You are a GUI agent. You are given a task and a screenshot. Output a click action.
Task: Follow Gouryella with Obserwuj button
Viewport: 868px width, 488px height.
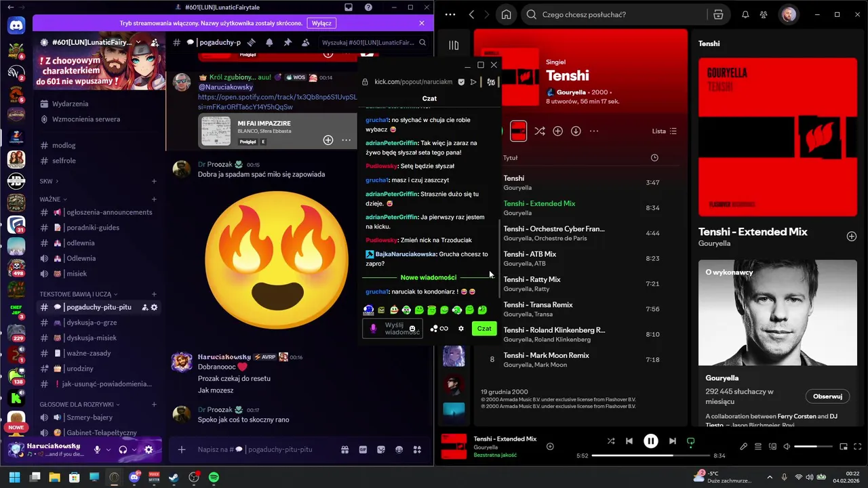827,396
